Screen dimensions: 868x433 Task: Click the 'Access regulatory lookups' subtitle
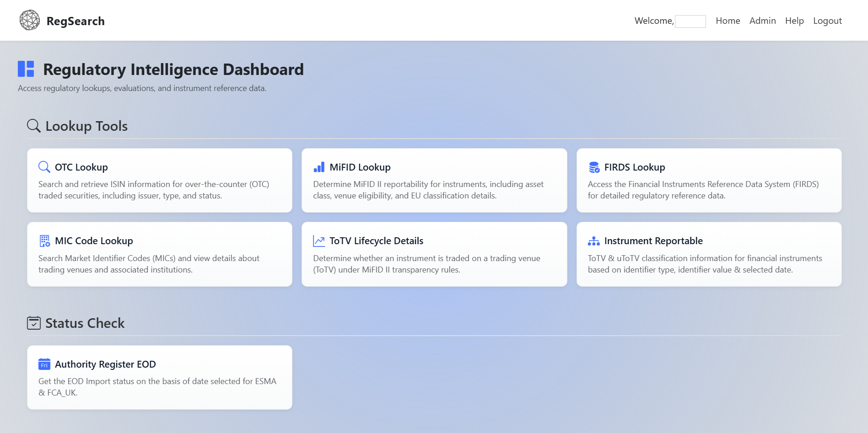pos(142,88)
